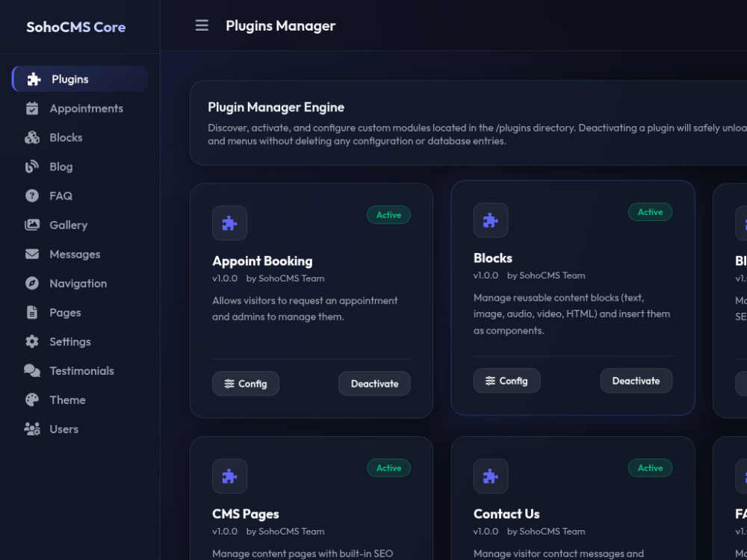Open Messages sidebar item

[x=80, y=255]
